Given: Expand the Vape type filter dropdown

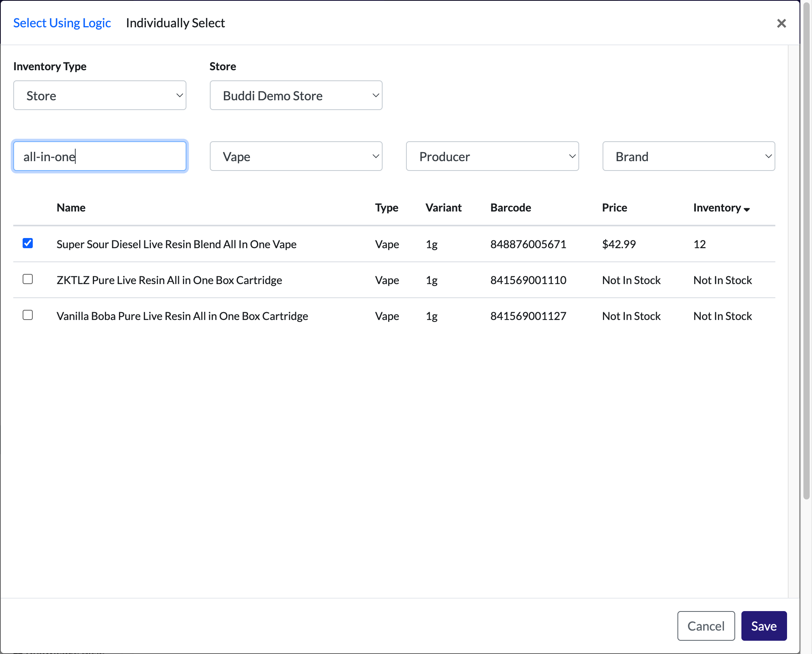Looking at the screenshot, I should (296, 156).
